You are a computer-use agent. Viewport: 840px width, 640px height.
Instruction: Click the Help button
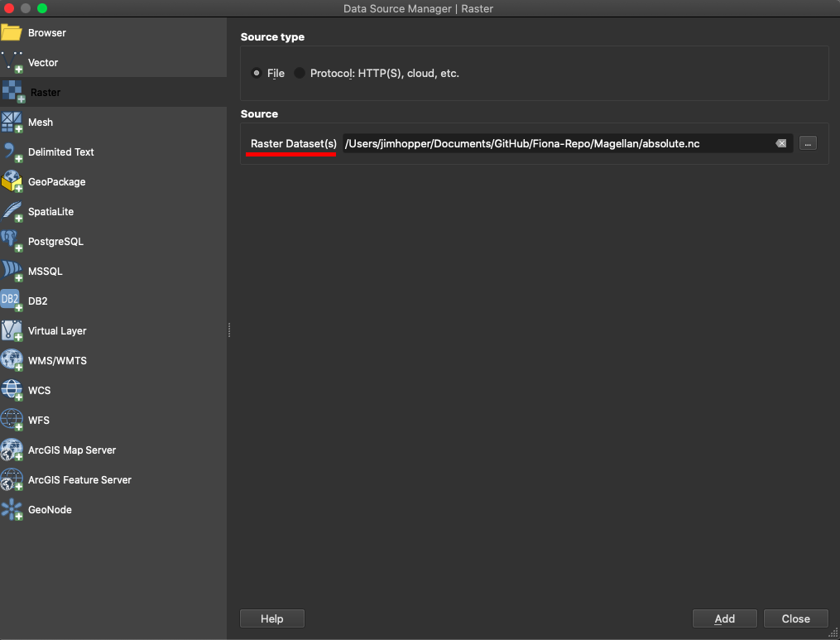coord(271,618)
